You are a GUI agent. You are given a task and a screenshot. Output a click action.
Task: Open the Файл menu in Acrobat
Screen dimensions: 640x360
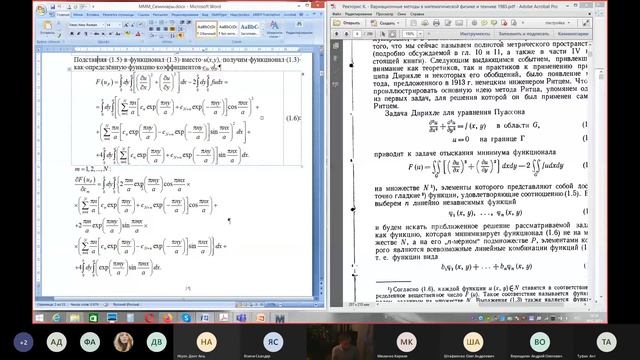click(337, 14)
